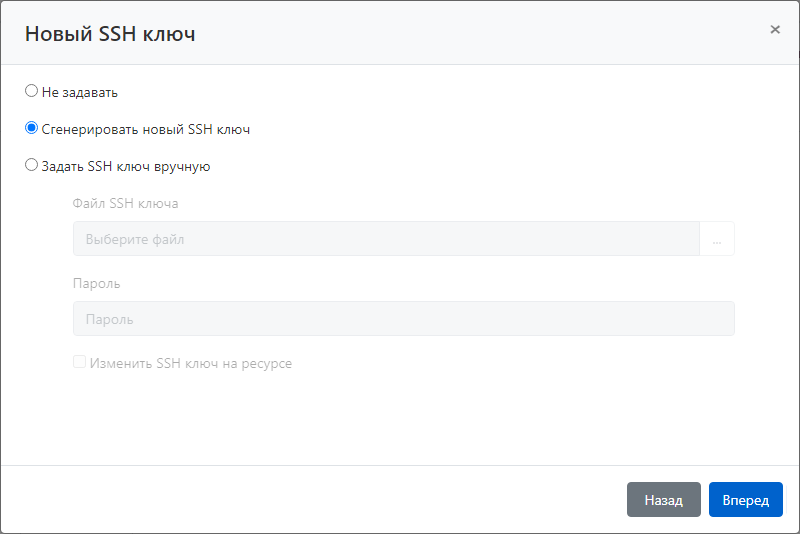The image size is (800, 534).
Task: Click blank dialog body below the checkbox
Action: coord(400,420)
